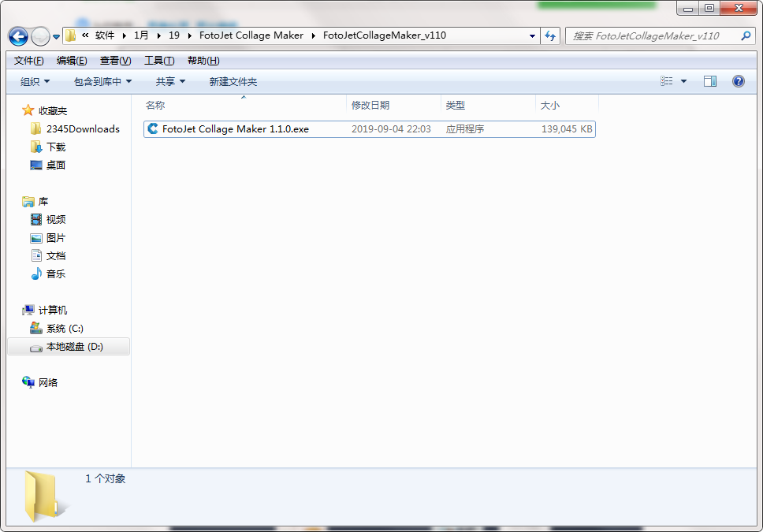The height and width of the screenshot is (532, 763).
Task: Open help with the question mark icon
Action: (x=739, y=81)
